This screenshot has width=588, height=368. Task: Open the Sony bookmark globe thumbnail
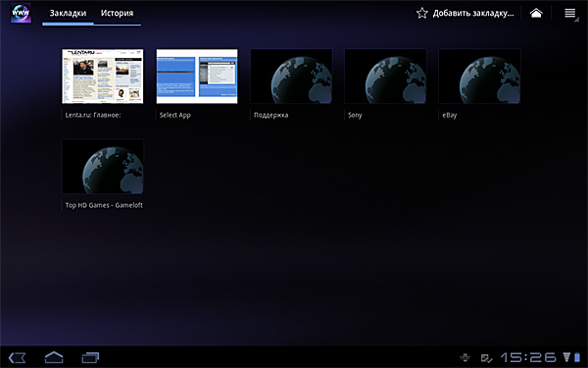[x=385, y=77]
